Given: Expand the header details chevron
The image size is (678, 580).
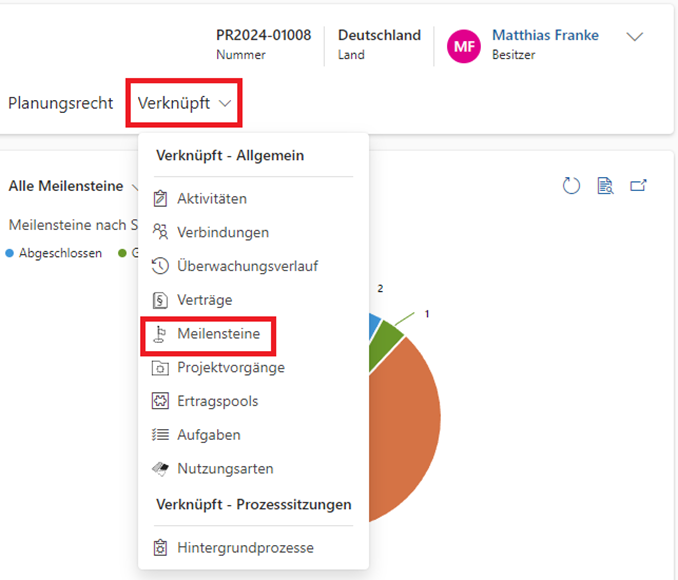Looking at the screenshot, I should pyautogui.click(x=635, y=37).
